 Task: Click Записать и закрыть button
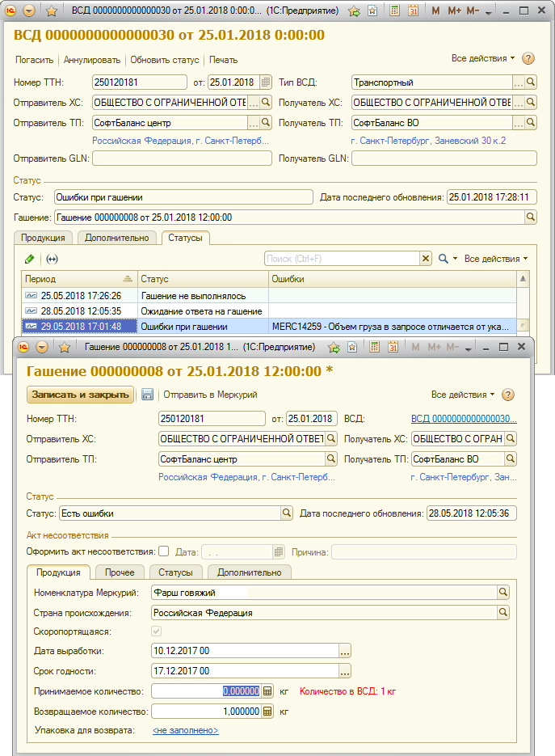pyautogui.click(x=81, y=395)
